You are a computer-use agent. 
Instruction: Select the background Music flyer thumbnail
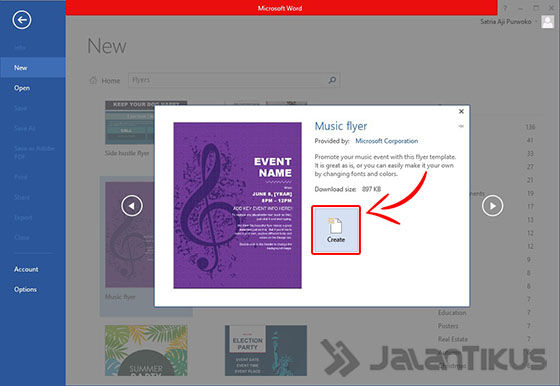click(x=130, y=235)
